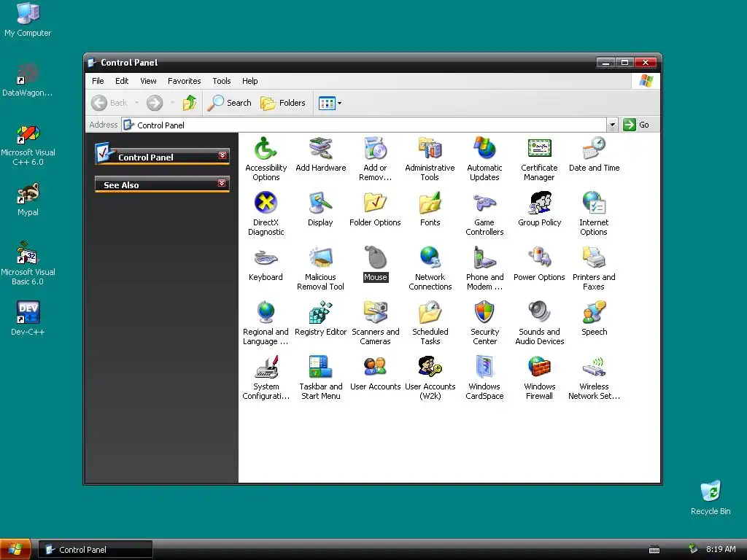Viewport: 747px width, 560px height.
Task: Open the Tools menu
Action: click(222, 81)
